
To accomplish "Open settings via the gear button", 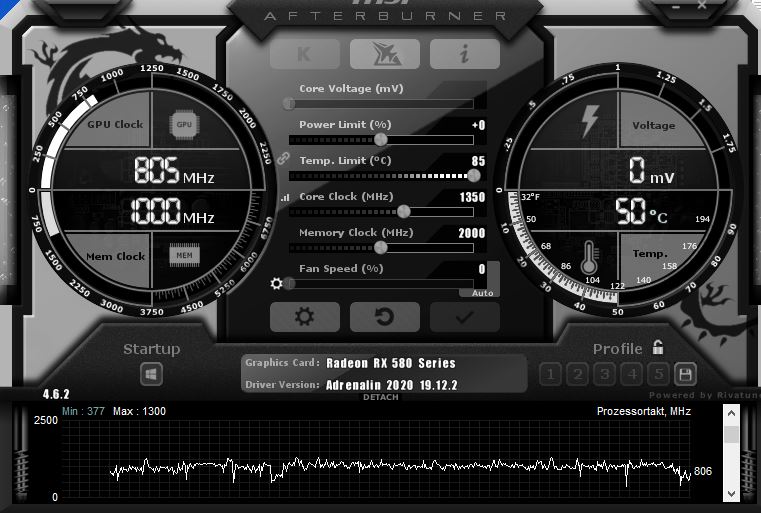I will point(305,317).
